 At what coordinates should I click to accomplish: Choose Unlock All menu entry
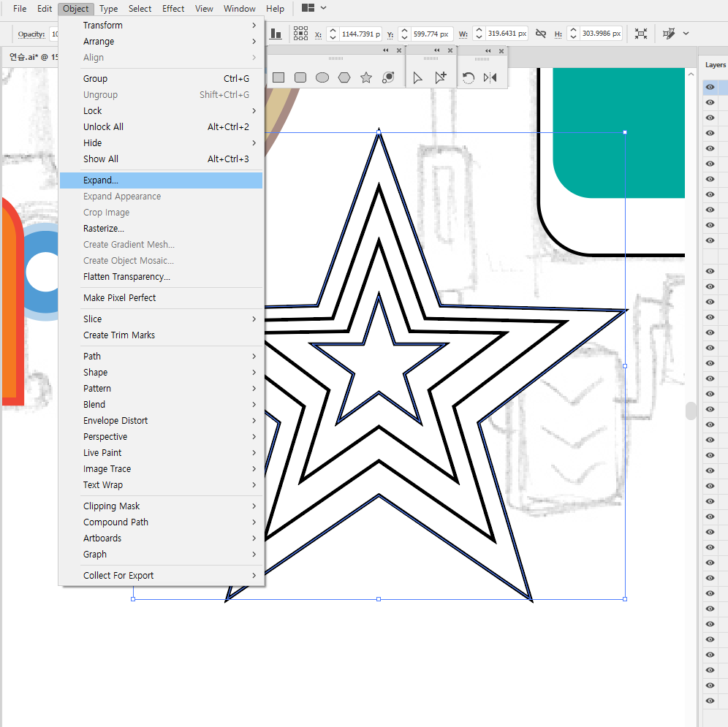click(161, 126)
